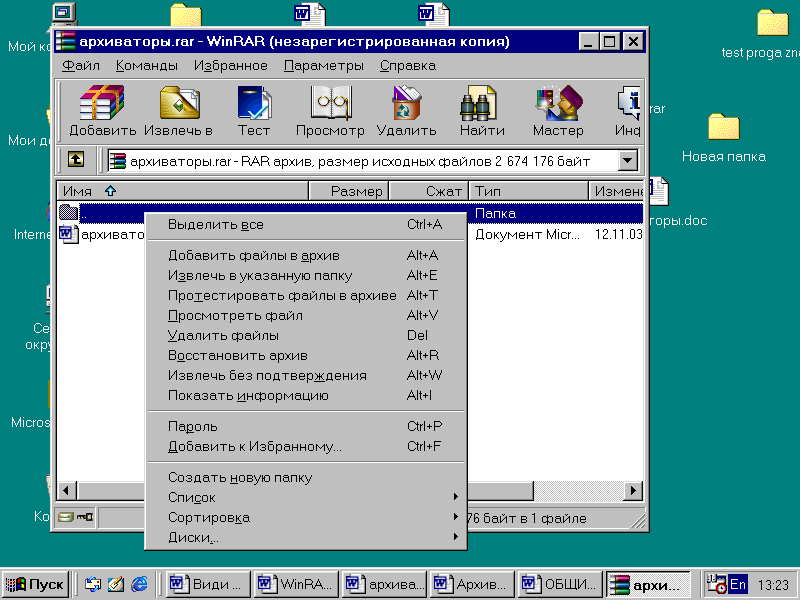Choose Пароль menu entry
Image resolution: width=800 pixels, height=600 pixels.
(x=306, y=426)
